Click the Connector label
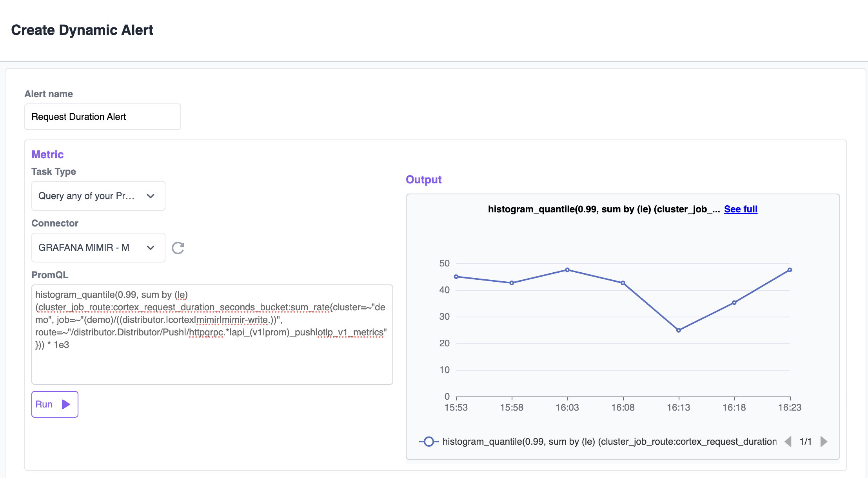 click(55, 223)
